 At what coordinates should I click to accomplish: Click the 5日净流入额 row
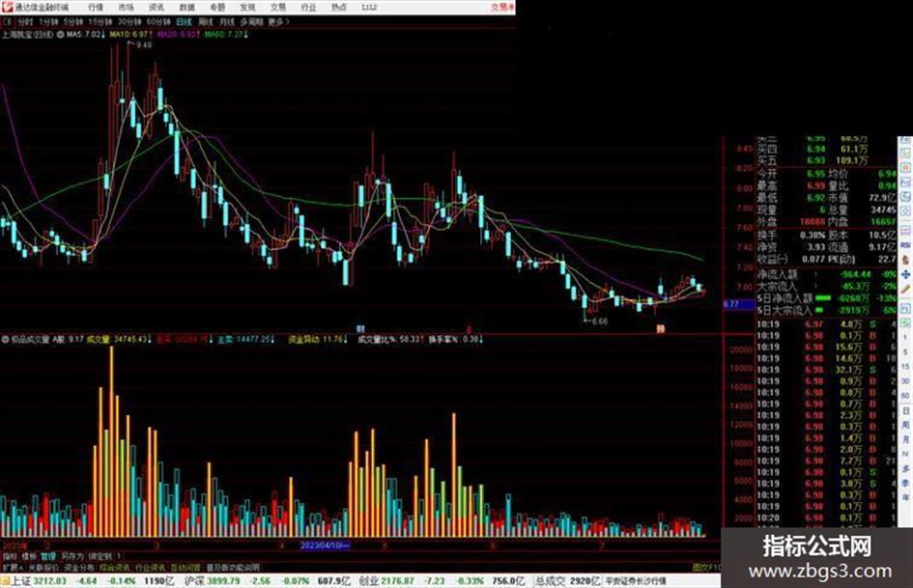[x=826, y=298]
